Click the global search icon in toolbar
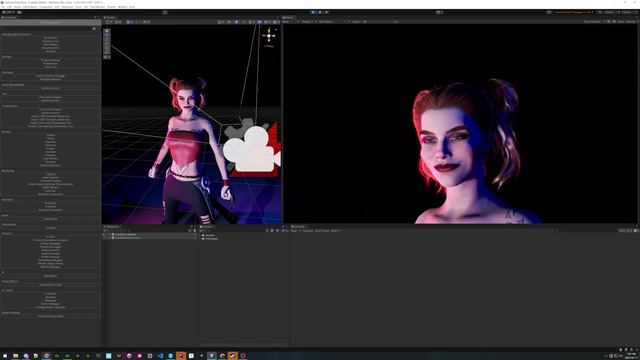The width and height of the screenshot is (640, 360). click(x=599, y=12)
